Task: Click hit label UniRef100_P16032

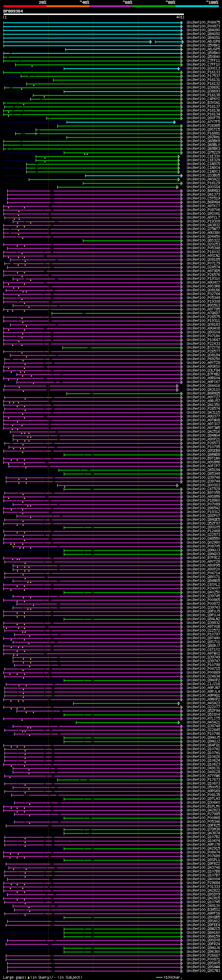Action: (203, 252)
